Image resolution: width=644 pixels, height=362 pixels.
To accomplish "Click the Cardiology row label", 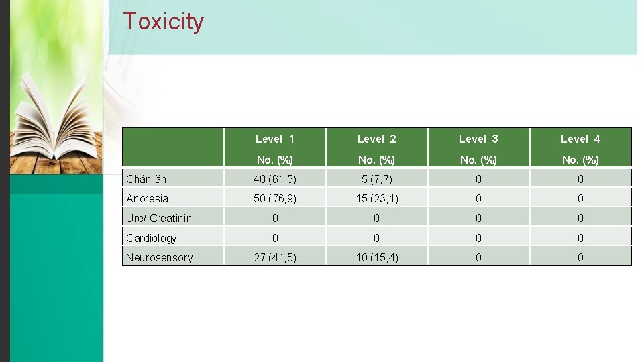I will tap(151, 238).
